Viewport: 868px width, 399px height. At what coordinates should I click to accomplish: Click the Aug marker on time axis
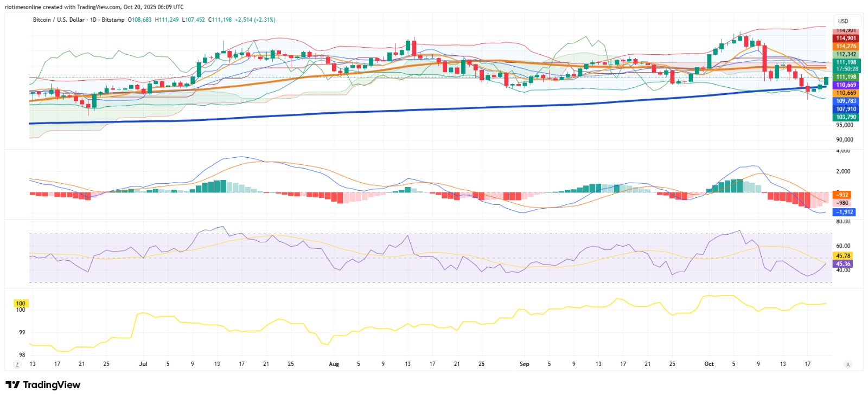point(334,364)
